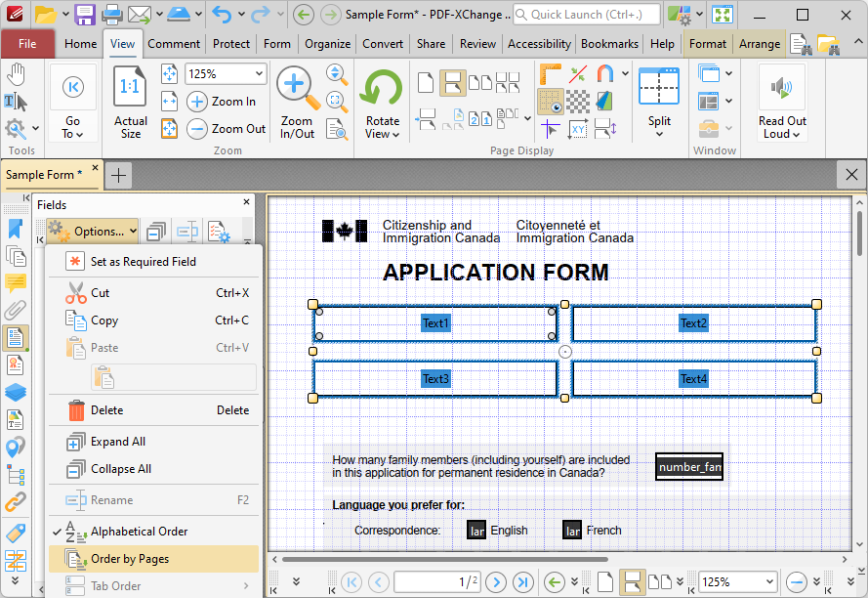
Task: Open Destinations pin pane
Action: 16,448
